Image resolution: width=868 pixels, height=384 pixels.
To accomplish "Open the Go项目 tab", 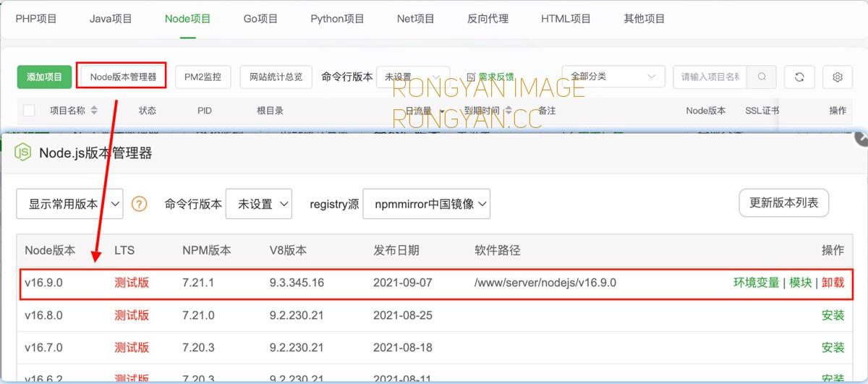I will 260,19.
